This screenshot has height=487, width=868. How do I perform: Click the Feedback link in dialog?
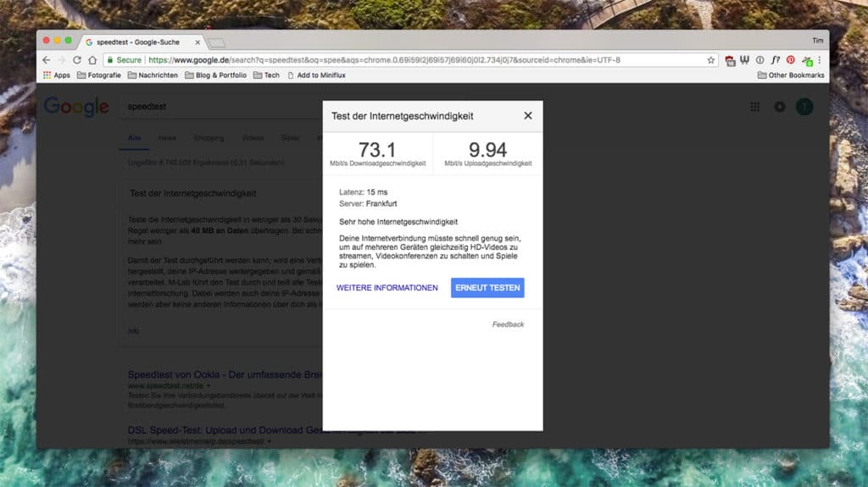(508, 324)
